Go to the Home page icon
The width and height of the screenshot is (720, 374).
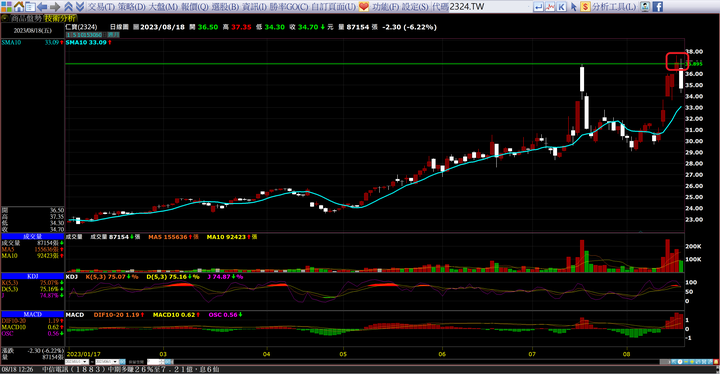19,6
